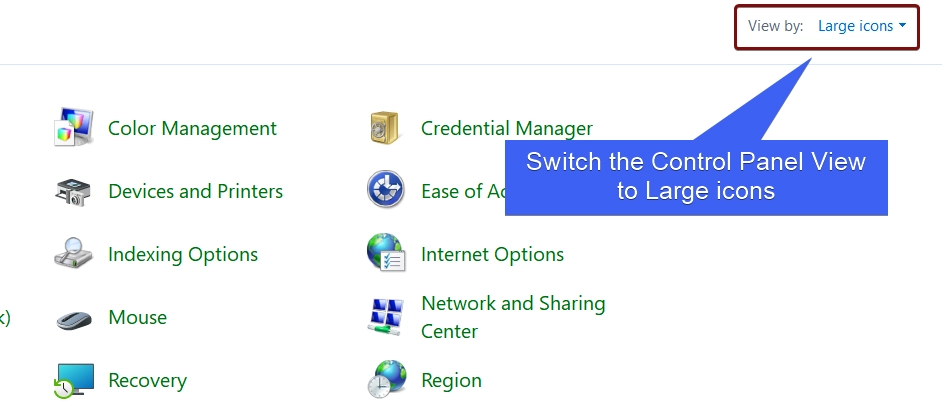Open the Color Management icon
942x419 pixels.
tap(73, 127)
